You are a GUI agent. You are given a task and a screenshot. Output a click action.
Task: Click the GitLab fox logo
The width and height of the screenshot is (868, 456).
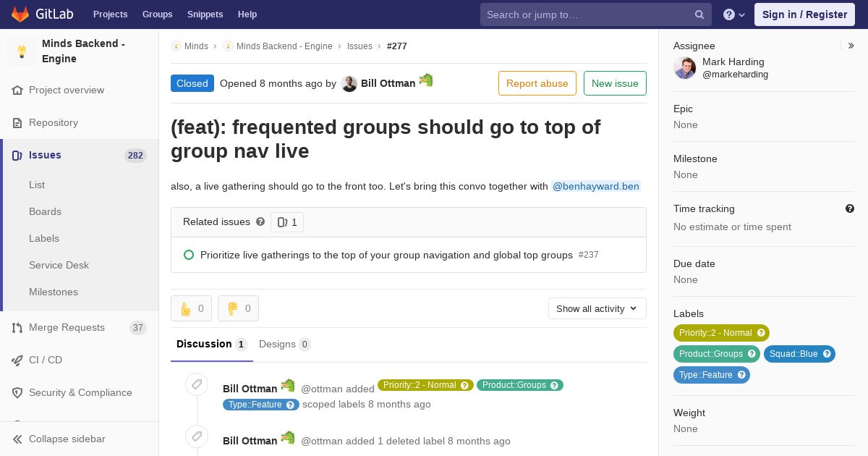point(20,14)
